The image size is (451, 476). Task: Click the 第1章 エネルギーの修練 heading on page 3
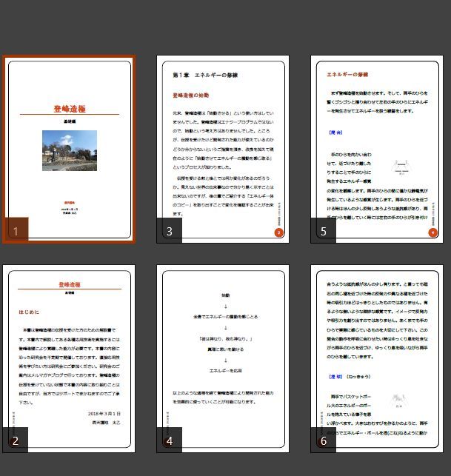tap(205, 75)
